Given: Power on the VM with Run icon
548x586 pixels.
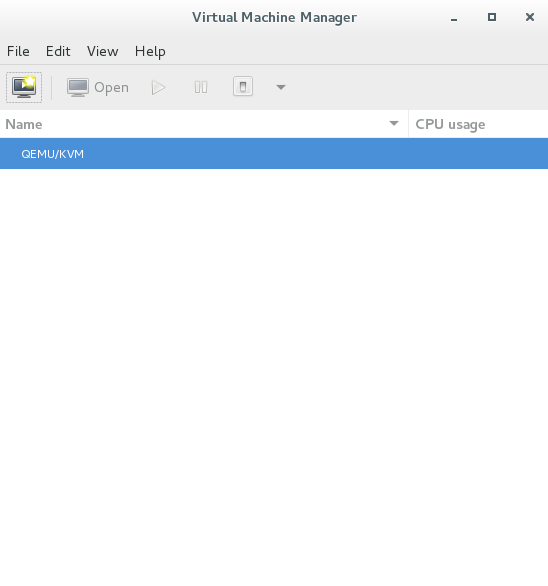Looking at the screenshot, I should coord(158,87).
